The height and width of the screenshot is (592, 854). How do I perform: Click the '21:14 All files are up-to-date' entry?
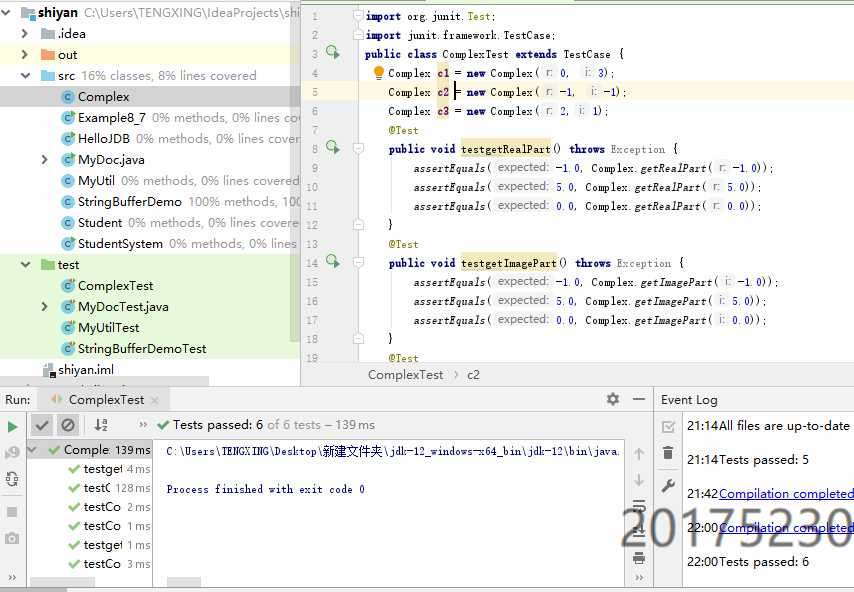point(768,425)
